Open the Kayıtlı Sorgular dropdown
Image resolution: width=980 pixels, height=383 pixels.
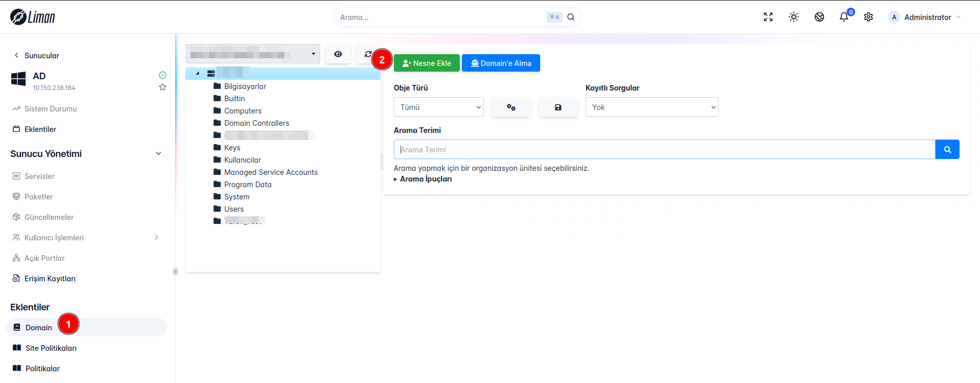coord(652,107)
